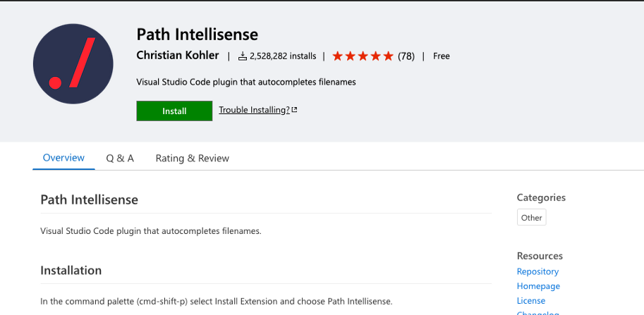Click the five-star rating
This screenshot has width=644, height=315.
(x=363, y=56)
